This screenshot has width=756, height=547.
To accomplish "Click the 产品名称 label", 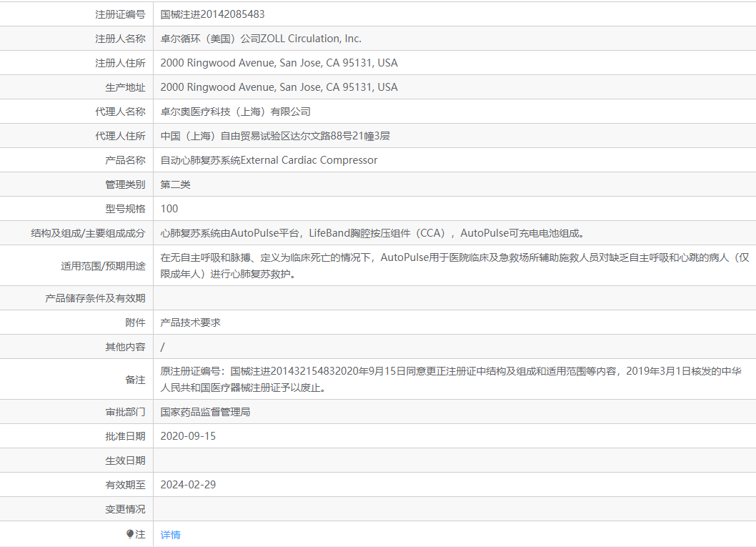I will tap(125, 160).
